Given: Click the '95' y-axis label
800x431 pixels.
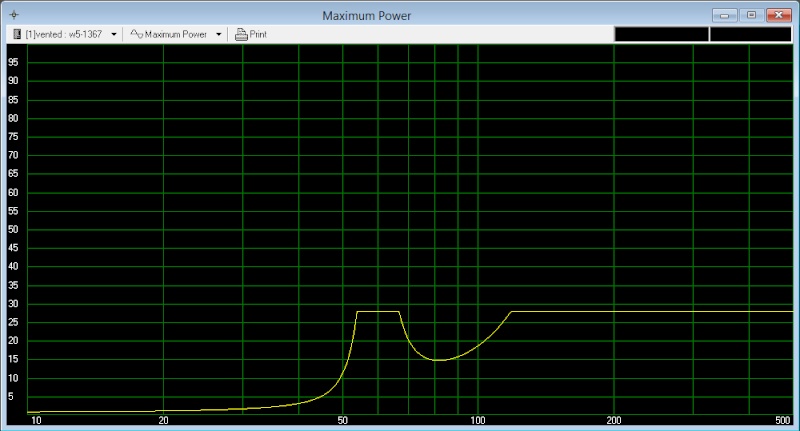Looking at the screenshot, I should coord(13,62).
